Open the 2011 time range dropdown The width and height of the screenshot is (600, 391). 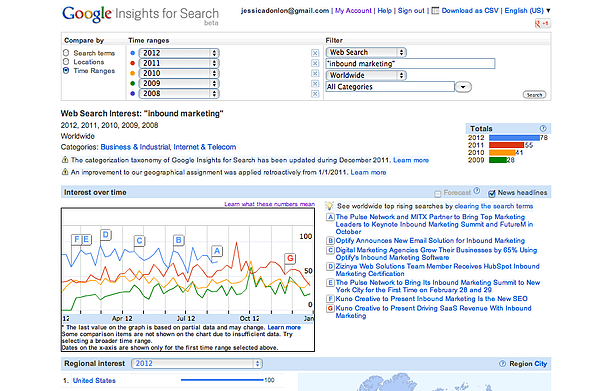pyautogui.click(x=179, y=63)
